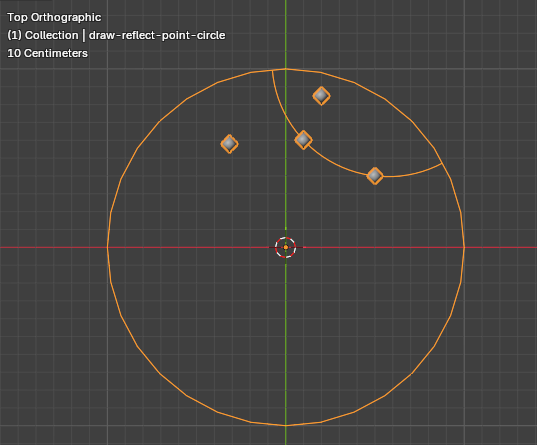Select the diamond point left of the green axis
537x445 pixels.
tap(229, 144)
